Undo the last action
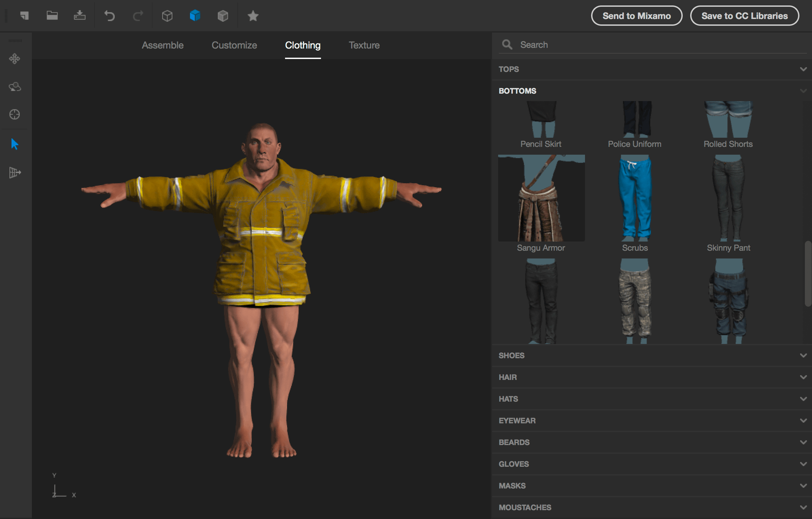This screenshot has width=812, height=519. tap(110, 16)
